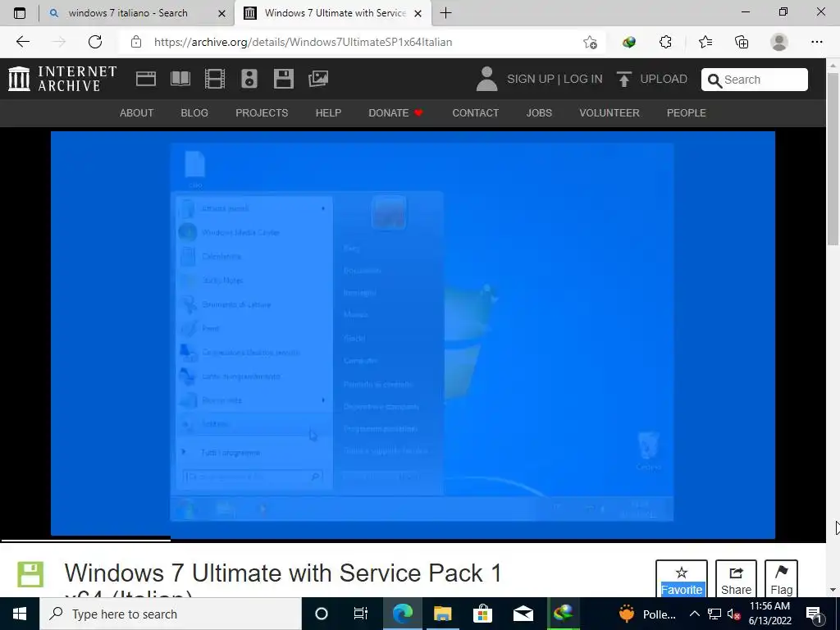Open the Collections icon in Edge toolbar
This screenshot has height=630, width=840.
point(742,42)
